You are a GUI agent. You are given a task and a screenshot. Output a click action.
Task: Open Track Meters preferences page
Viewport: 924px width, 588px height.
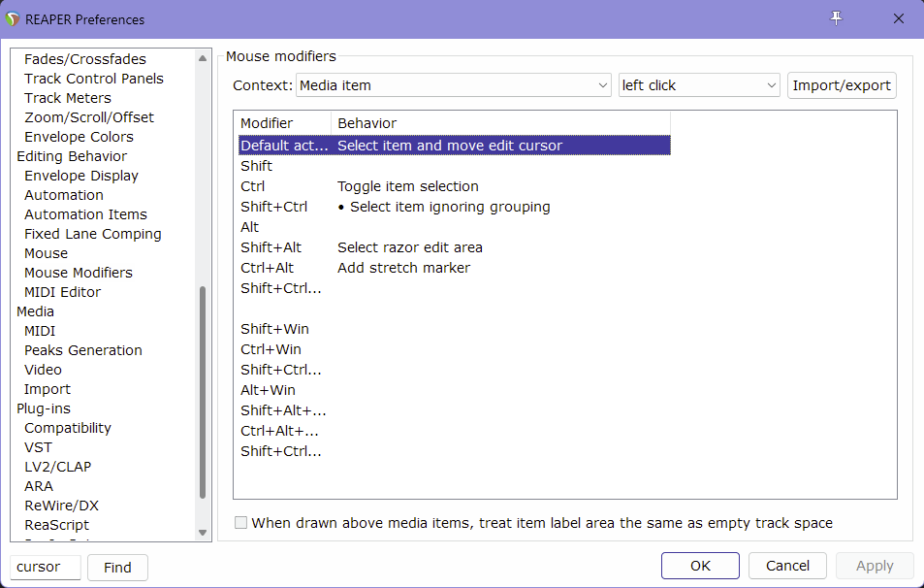(x=68, y=98)
